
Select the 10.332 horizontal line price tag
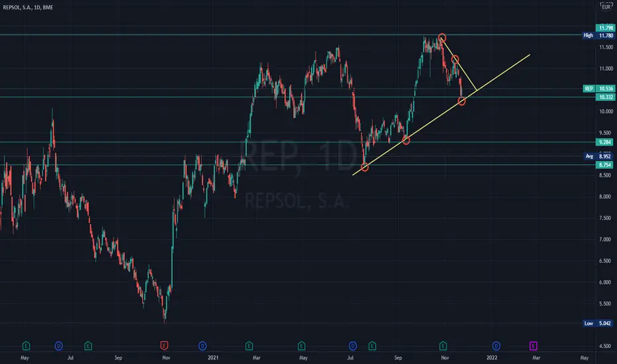point(605,97)
